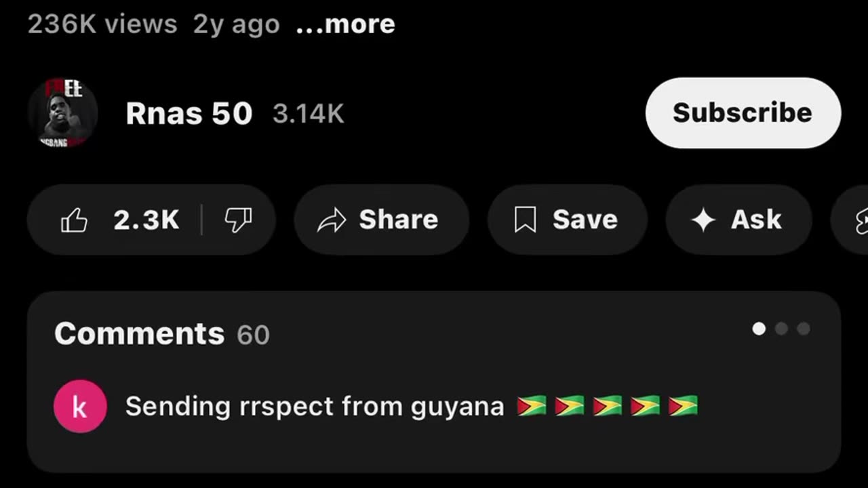Click the 236K views text
Screen dimensions: 868x488
coord(102,24)
